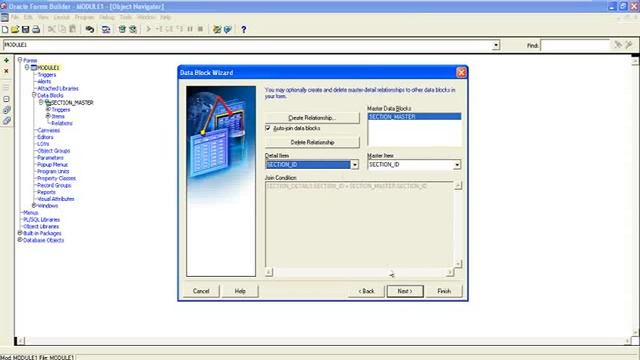Close the Data Block Wizard dialog

pyautogui.click(x=461, y=73)
